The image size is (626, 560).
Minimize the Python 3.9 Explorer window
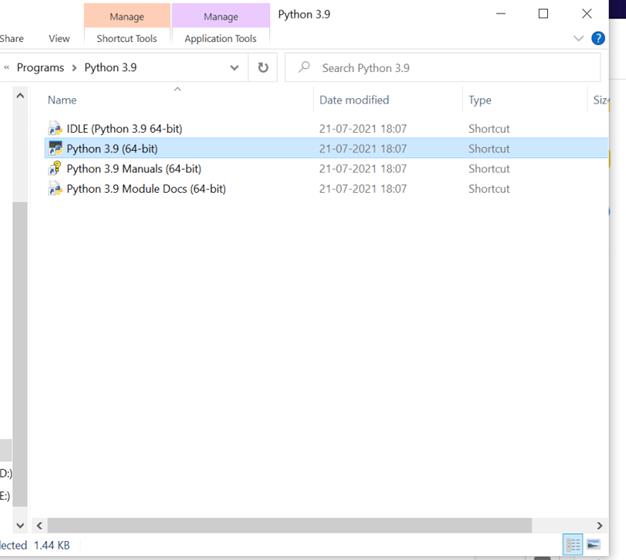tap(501, 14)
